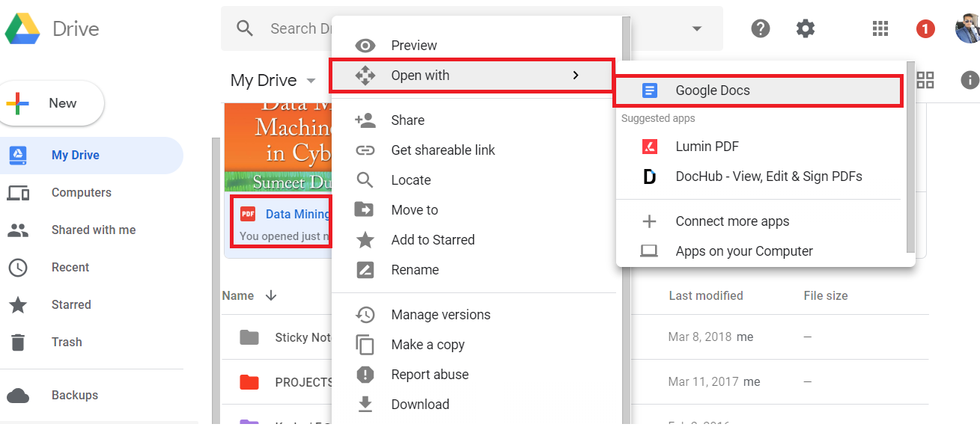This screenshot has height=427, width=980.
Task: Click the Google Drive logo
Action: 22,28
